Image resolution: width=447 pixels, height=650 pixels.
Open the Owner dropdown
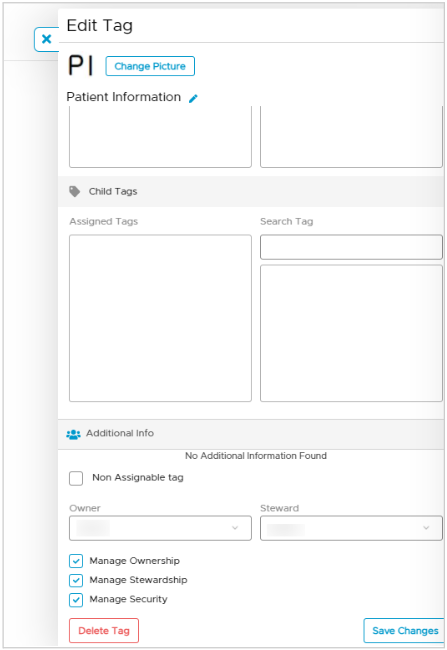point(160,528)
